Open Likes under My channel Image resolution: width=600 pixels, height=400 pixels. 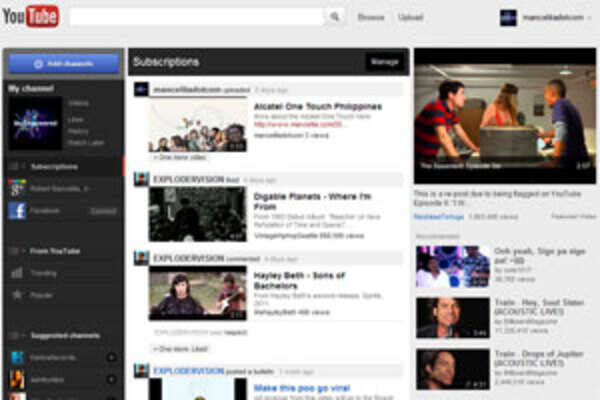(x=75, y=120)
